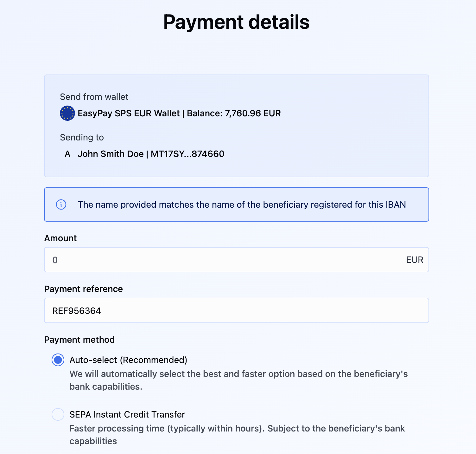Focus the Amount input field

(x=222, y=260)
